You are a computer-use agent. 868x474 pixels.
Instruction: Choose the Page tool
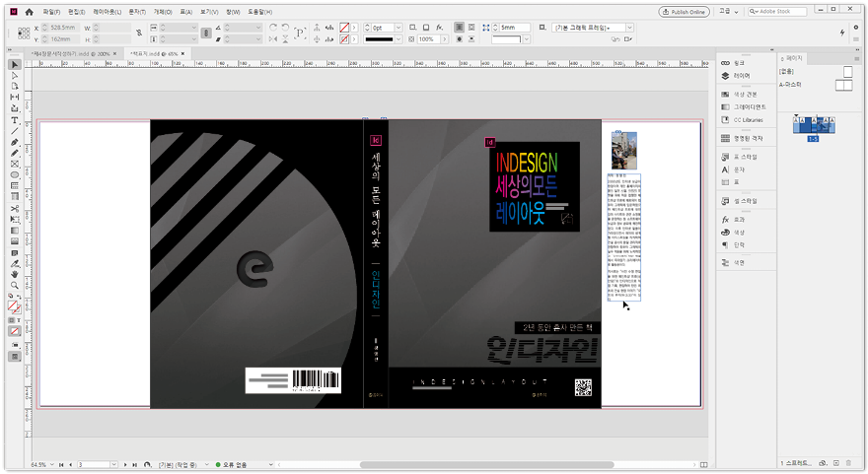pos(15,87)
